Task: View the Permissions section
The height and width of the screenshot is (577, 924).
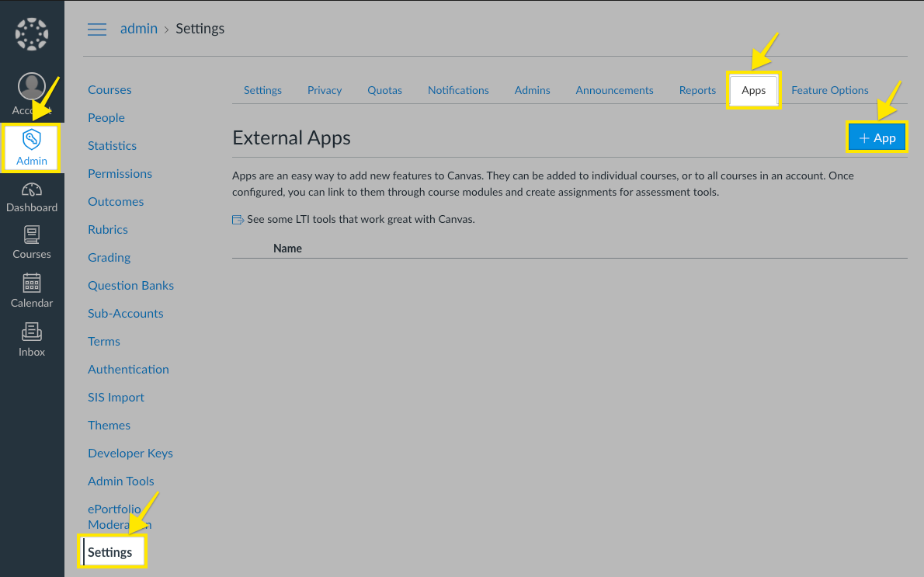Action: 120,173
